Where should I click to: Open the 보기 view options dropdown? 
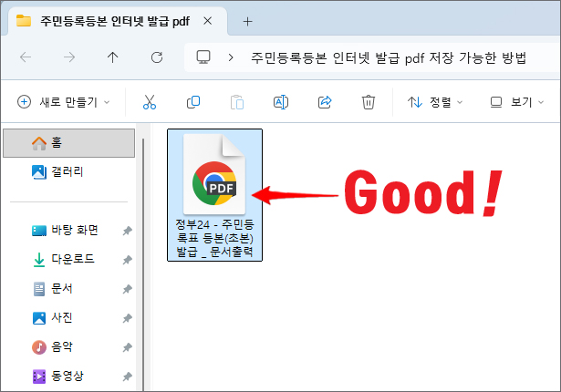[516, 102]
